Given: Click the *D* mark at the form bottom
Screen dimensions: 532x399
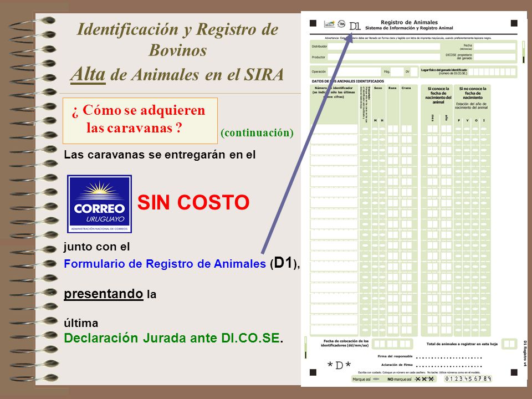Looking at the screenshot, I should 339,365.
